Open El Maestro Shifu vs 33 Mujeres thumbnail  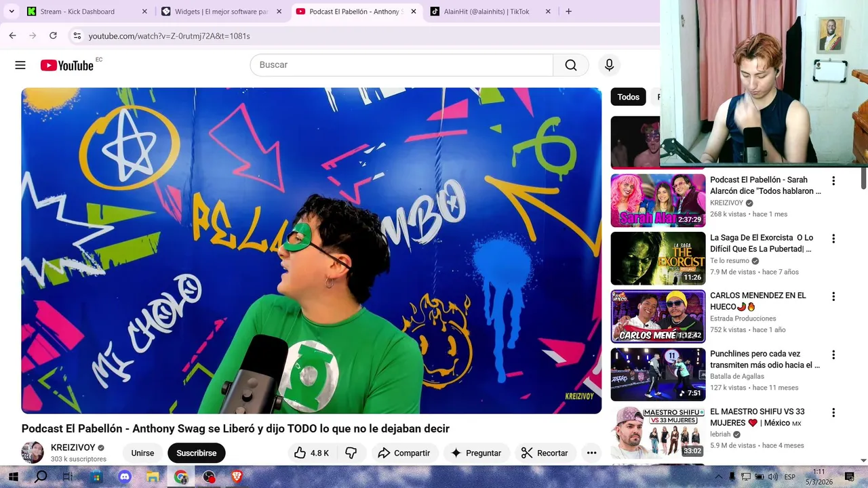coord(658,432)
